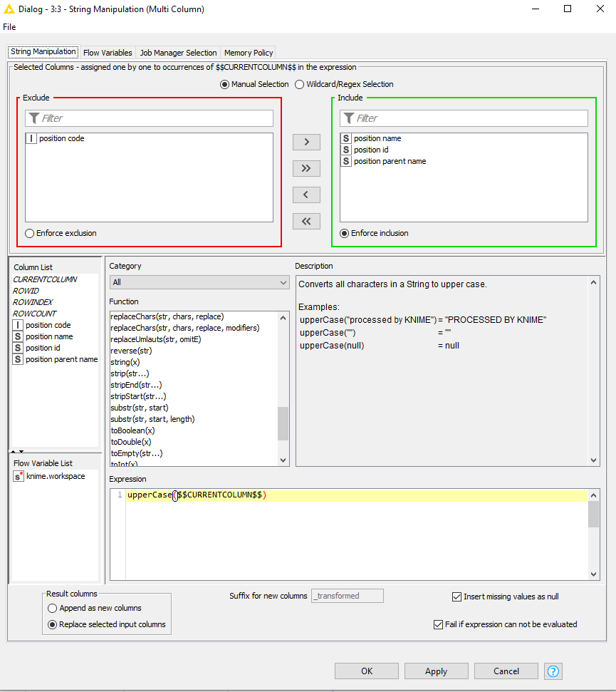Select toBoolean(x) function
616x692 pixels.
point(132,430)
